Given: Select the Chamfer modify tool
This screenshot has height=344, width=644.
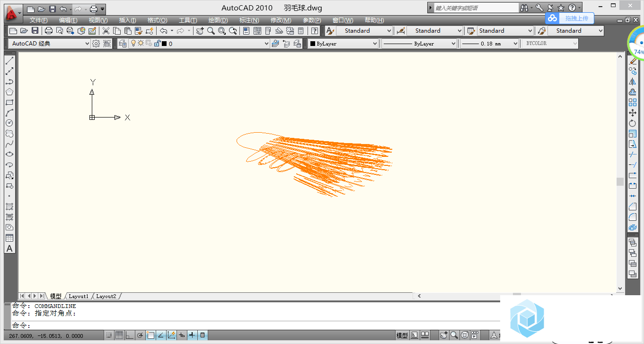Looking at the screenshot, I should (x=633, y=207).
